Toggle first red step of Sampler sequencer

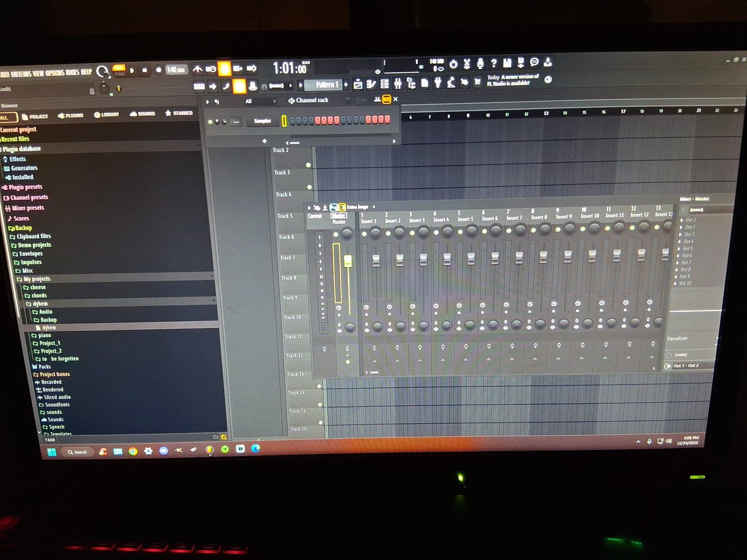317,121
